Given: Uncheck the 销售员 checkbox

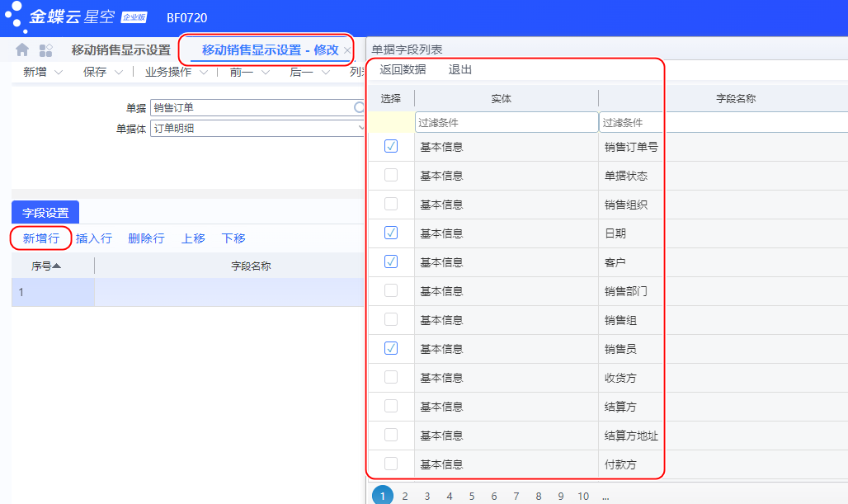Looking at the screenshot, I should (391, 348).
